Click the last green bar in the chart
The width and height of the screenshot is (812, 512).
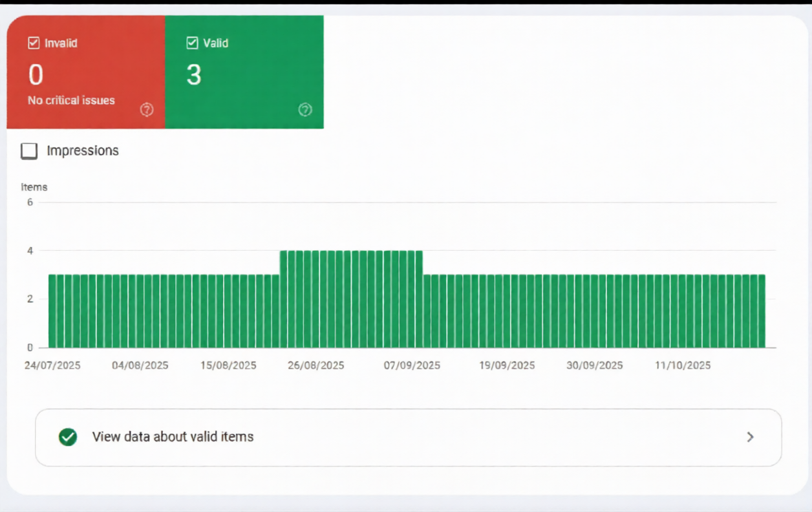coord(762,309)
